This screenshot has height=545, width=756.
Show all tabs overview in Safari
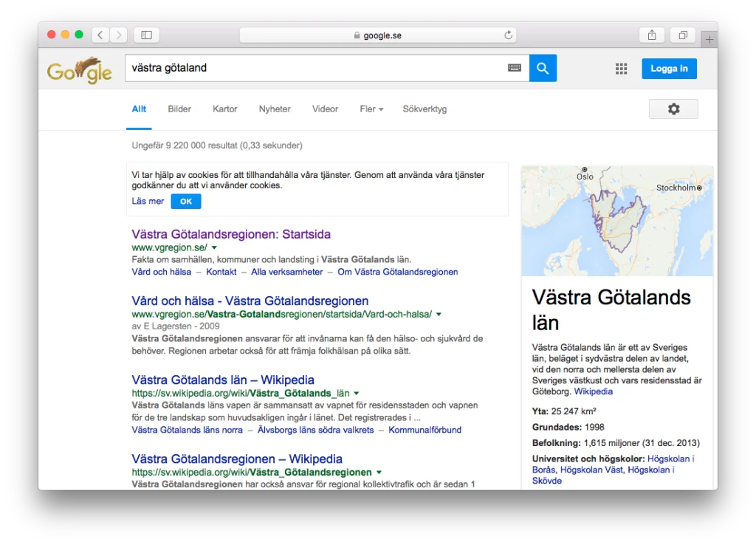tap(683, 35)
